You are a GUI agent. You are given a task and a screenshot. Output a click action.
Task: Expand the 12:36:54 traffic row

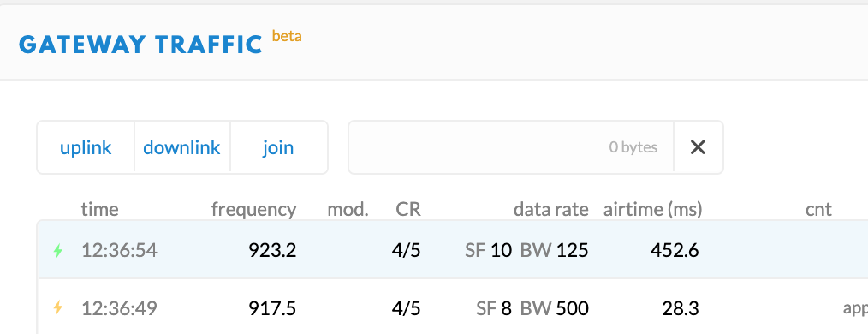[x=453, y=250]
